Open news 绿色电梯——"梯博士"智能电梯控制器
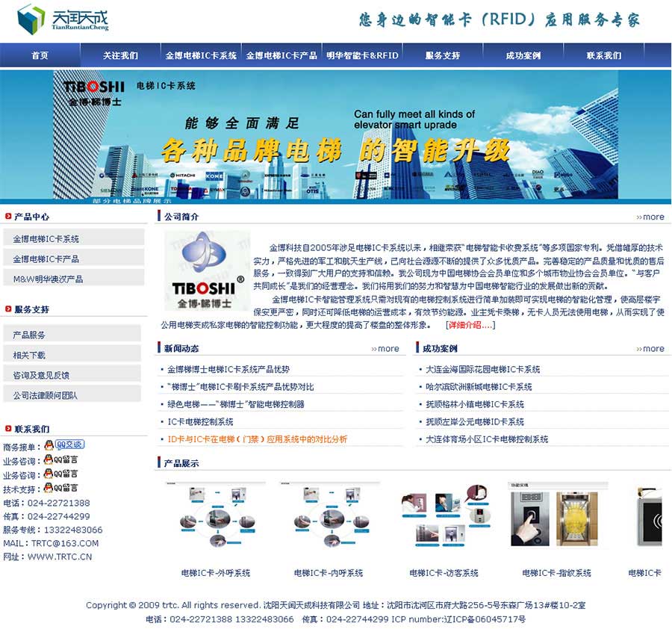Screen dimensions: 672x629 click(236, 404)
